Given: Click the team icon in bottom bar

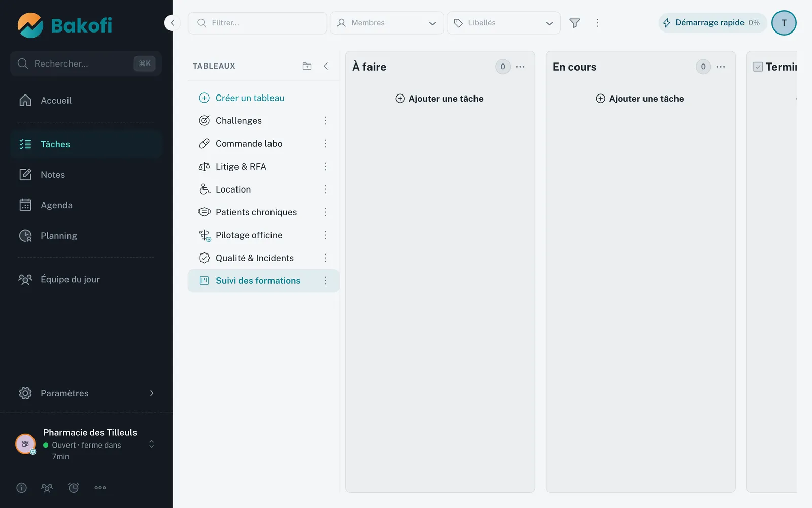Looking at the screenshot, I should (x=47, y=488).
